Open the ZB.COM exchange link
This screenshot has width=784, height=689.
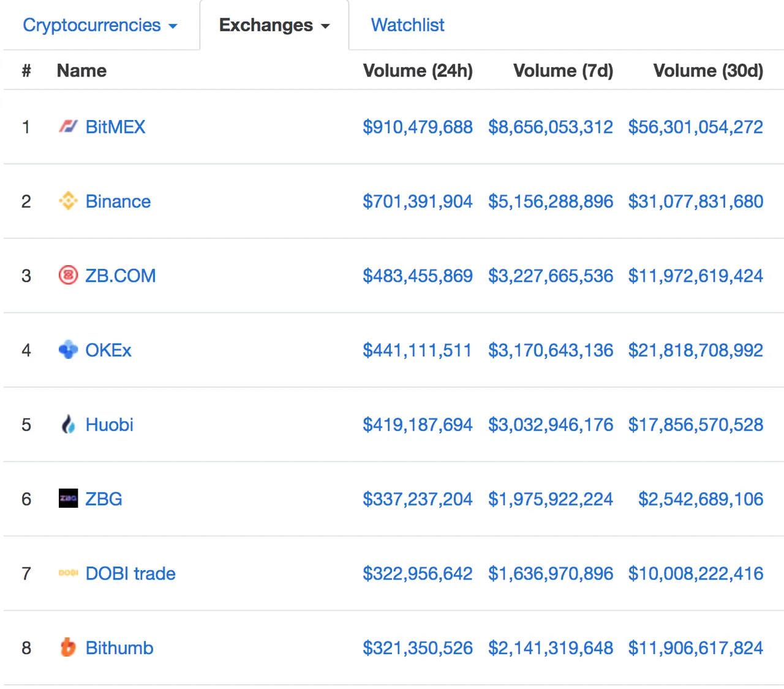121,276
